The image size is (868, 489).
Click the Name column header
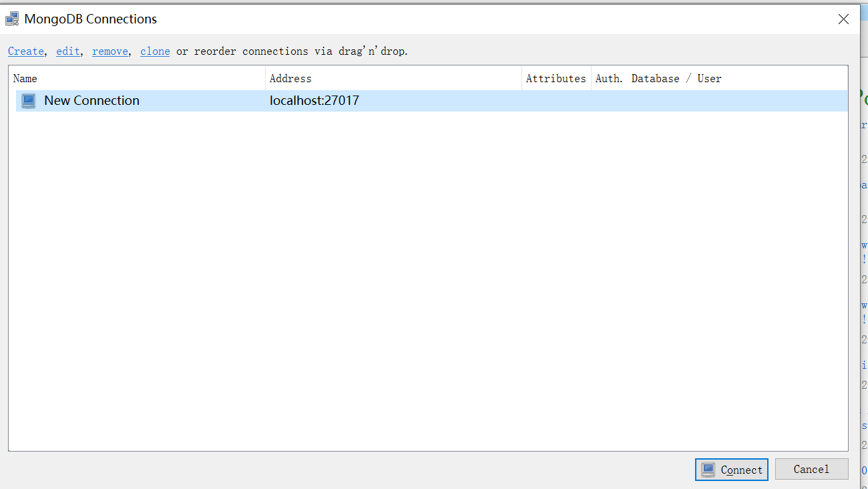(25, 78)
